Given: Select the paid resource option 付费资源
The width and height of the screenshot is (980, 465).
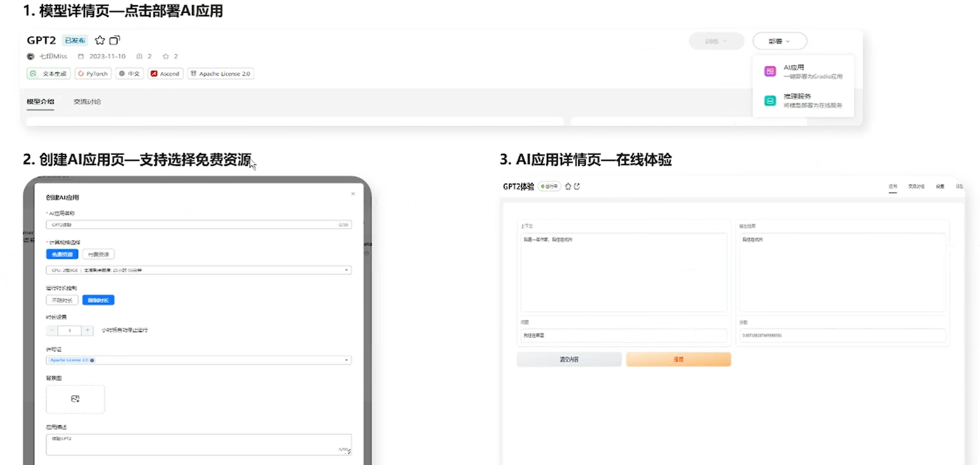Looking at the screenshot, I should [98, 254].
